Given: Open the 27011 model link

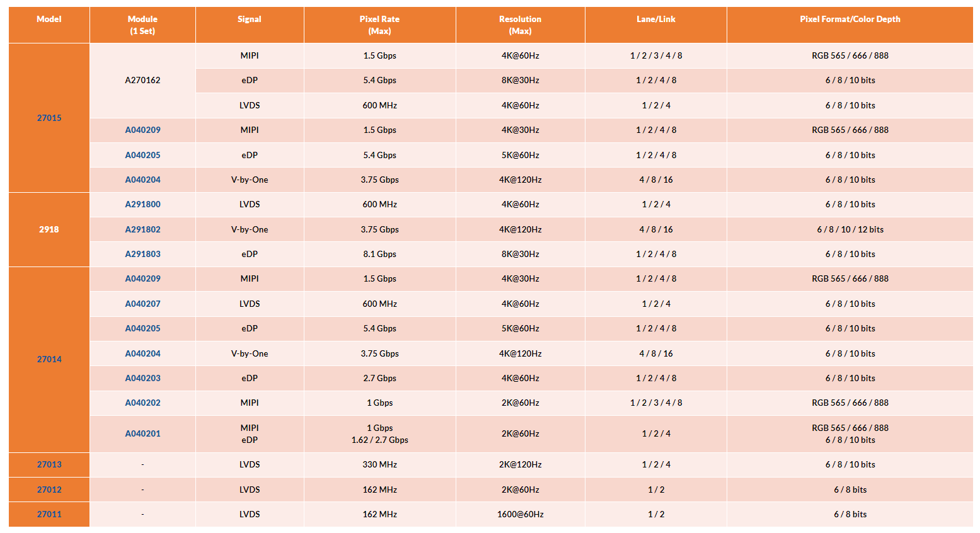Looking at the screenshot, I should (49, 514).
